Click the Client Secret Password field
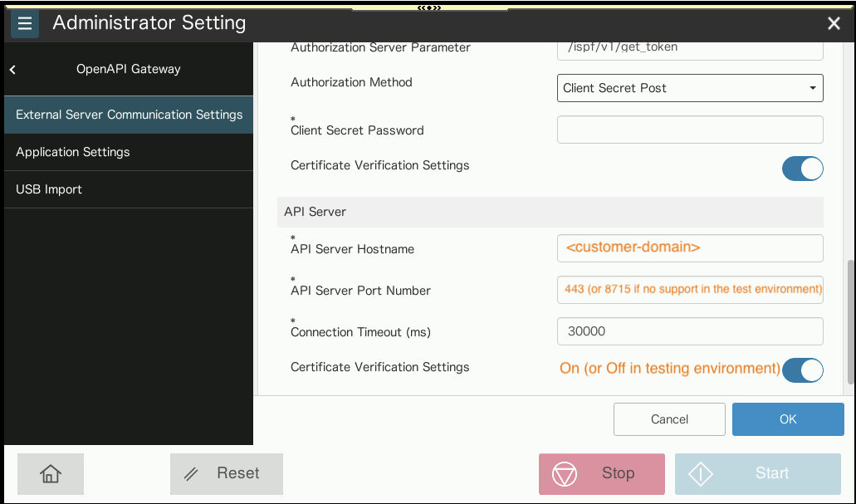This screenshot has height=504, width=856. (x=690, y=130)
